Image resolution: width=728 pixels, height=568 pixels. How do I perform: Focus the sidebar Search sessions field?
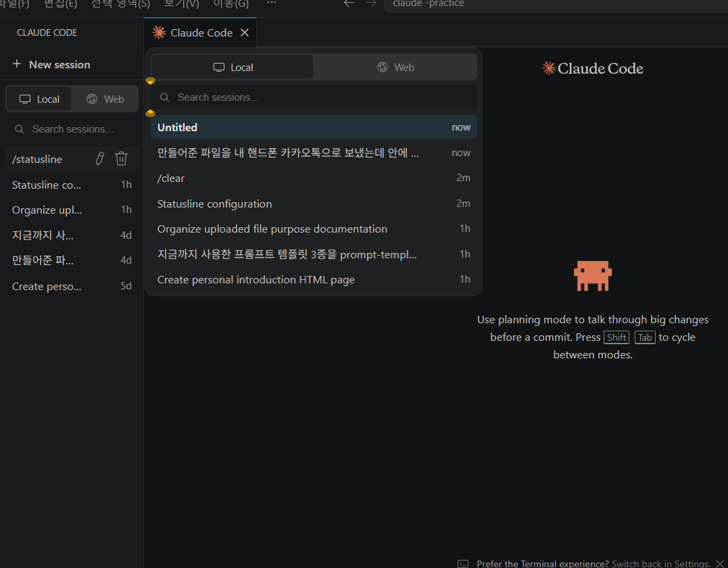[x=72, y=129]
